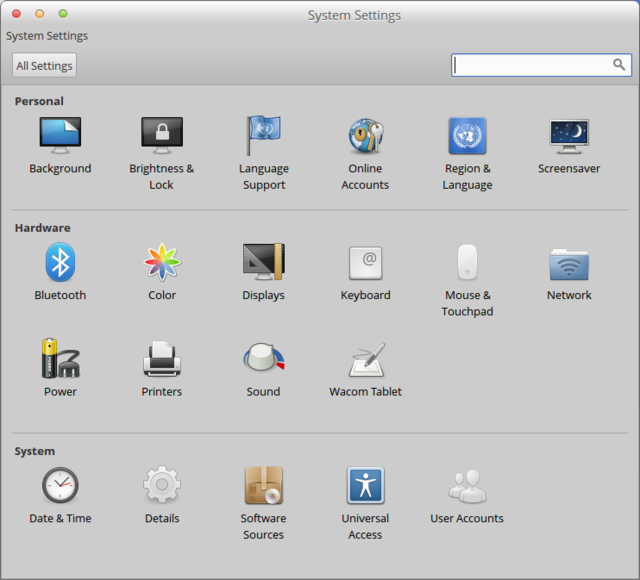Screen dimensions: 640x580
Task: Click the All Settings button
Action: (x=44, y=65)
